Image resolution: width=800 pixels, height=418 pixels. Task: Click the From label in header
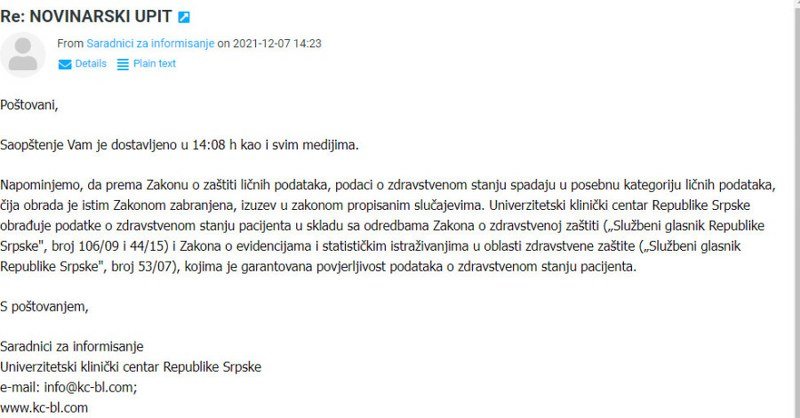click(x=69, y=44)
